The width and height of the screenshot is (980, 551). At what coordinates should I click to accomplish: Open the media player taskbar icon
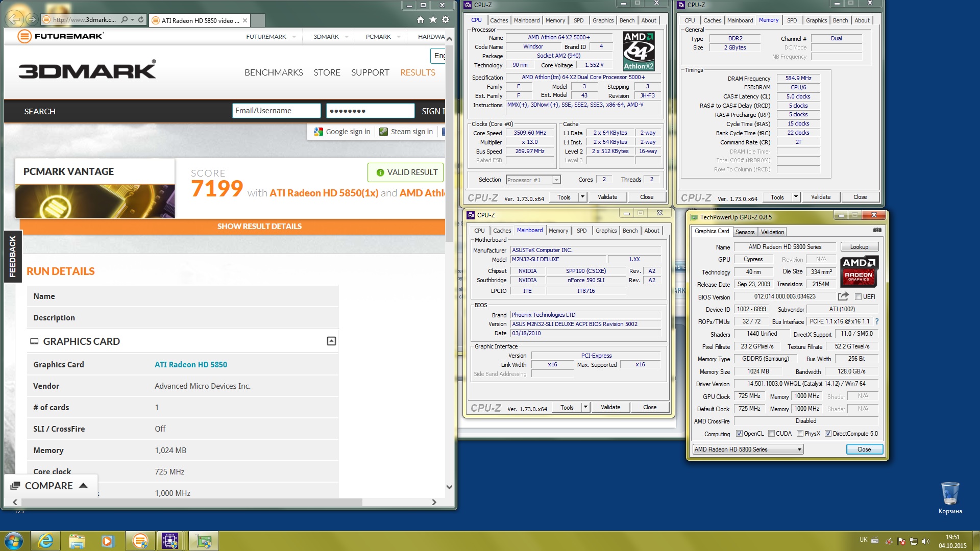point(108,541)
